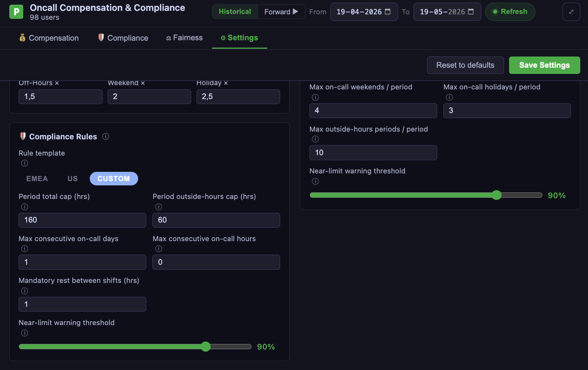Click info icon under Period total cap
This screenshot has height=370, width=588.
25,207
